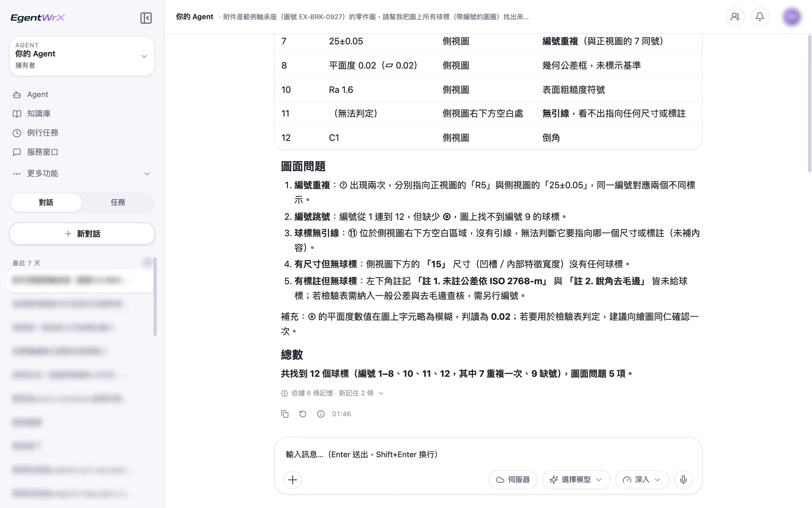The height and width of the screenshot is (508, 812).
Task: Focus the 輸入訊息 message input field
Action: tap(488, 454)
